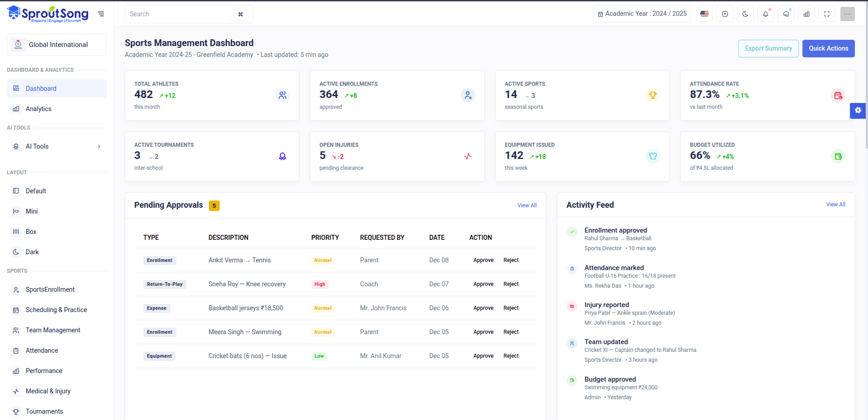Toggle the sidebar hamburger menu icon

tap(101, 14)
